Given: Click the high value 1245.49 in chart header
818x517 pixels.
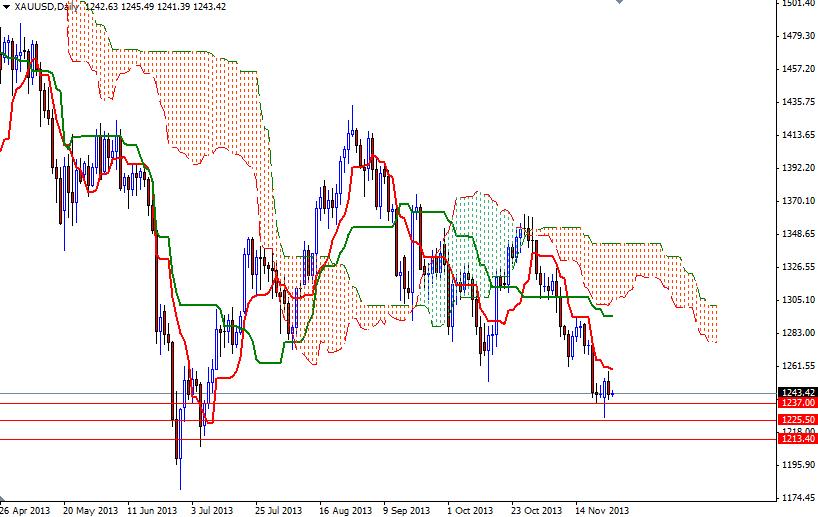Looking at the screenshot, I should coord(137,7).
